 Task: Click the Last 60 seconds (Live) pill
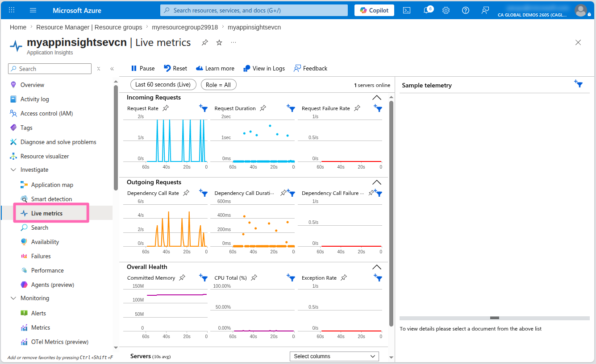[x=163, y=85]
